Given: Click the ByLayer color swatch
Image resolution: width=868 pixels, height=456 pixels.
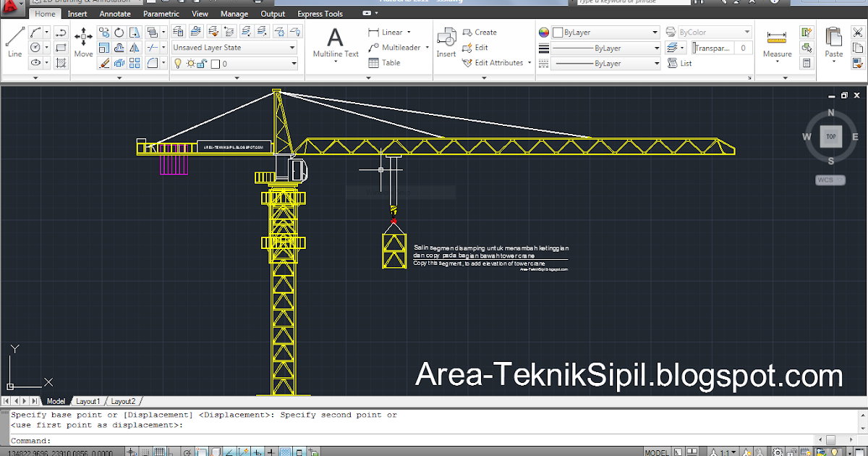Looking at the screenshot, I should click(557, 32).
